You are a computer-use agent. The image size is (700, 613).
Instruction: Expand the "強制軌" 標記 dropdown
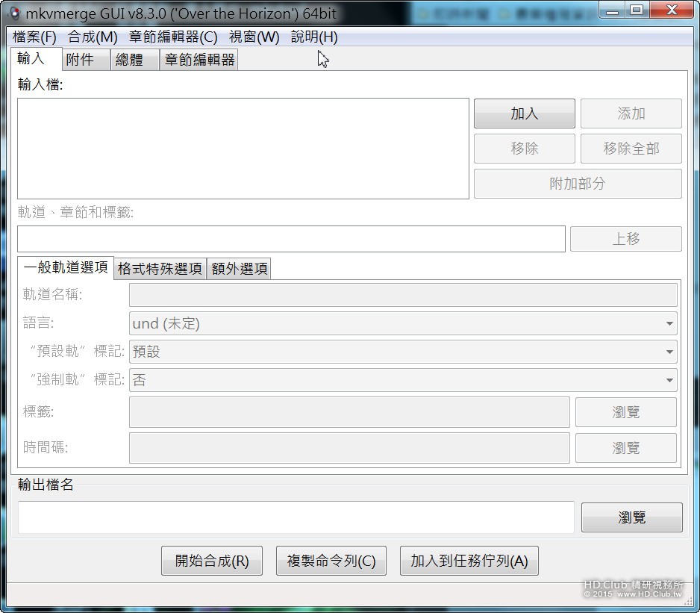pyautogui.click(x=403, y=380)
